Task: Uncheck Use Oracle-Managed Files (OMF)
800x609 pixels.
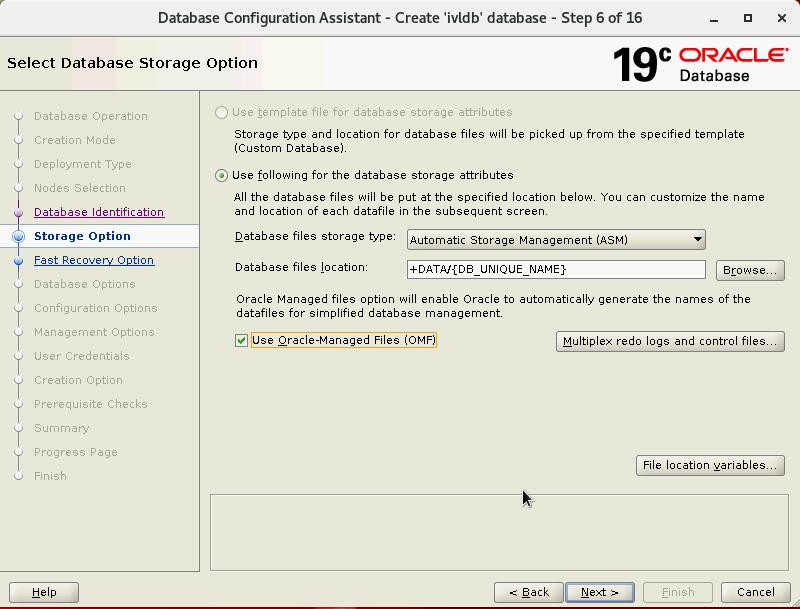Action: 241,341
